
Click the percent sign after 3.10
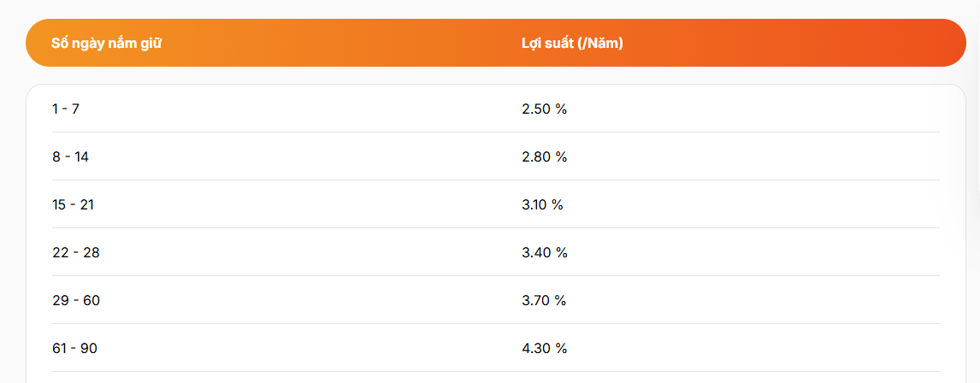[558, 204]
